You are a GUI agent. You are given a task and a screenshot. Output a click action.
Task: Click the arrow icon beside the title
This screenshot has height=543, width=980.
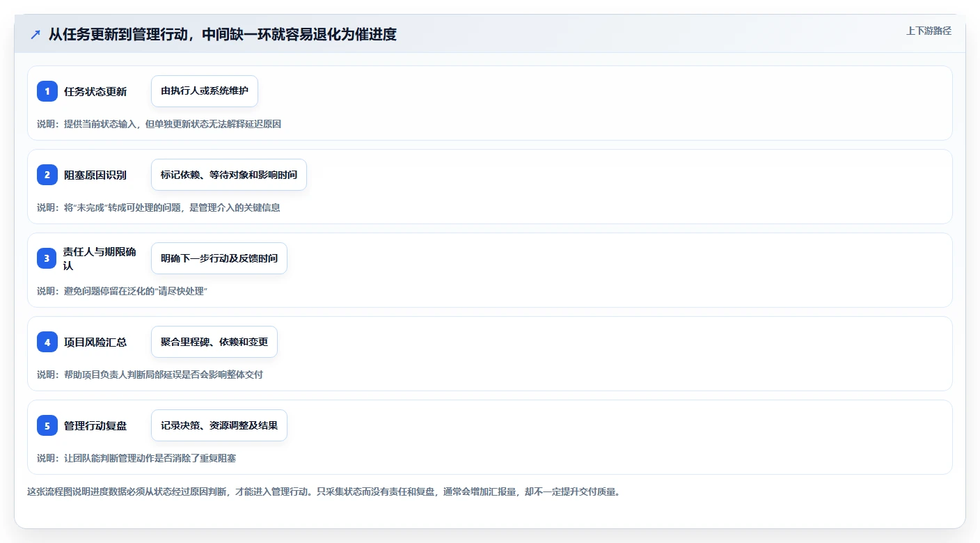click(x=35, y=34)
